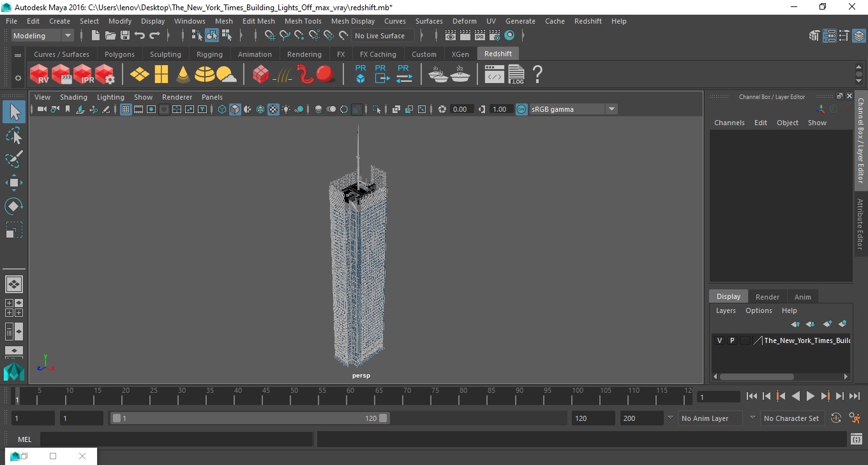Click Redshift render clapperboard shelf icon
Screen dimensions: 868x465
click(61, 75)
